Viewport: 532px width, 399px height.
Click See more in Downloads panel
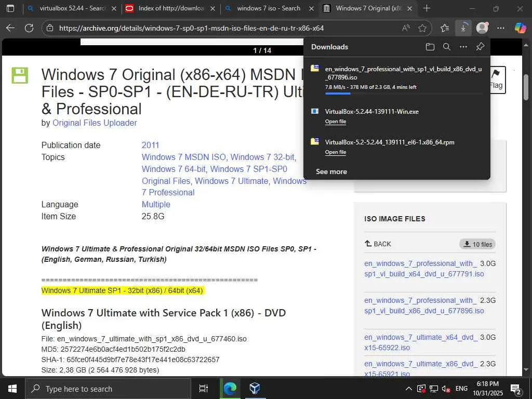[x=331, y=171]
